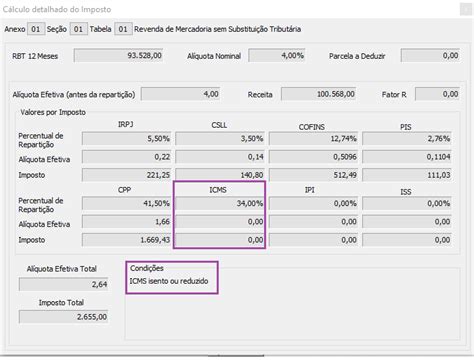Click the Alíquota Nominal field 4,00%
The width and height of the screenshot is (474, 360).
coord(277,55)
